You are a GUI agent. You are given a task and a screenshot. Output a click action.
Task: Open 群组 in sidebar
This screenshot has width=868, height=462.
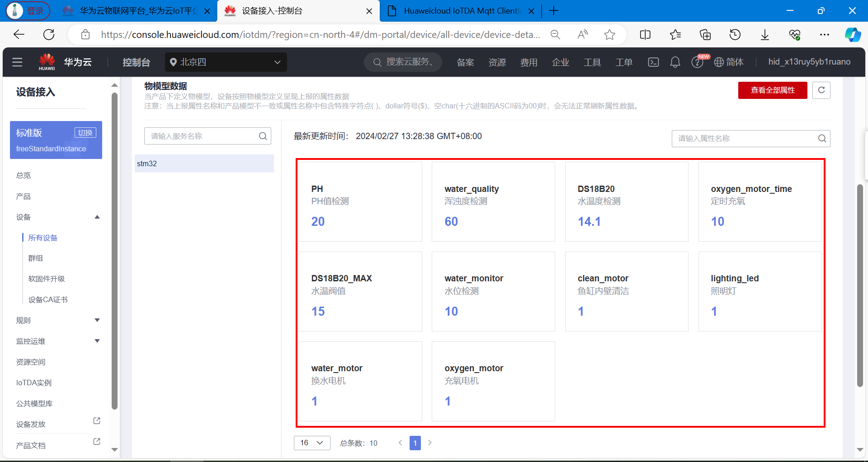[x=36, y=258]
